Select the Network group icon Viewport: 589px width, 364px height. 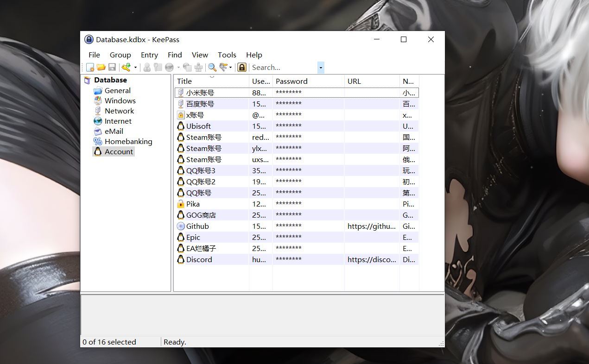point(98,111)
